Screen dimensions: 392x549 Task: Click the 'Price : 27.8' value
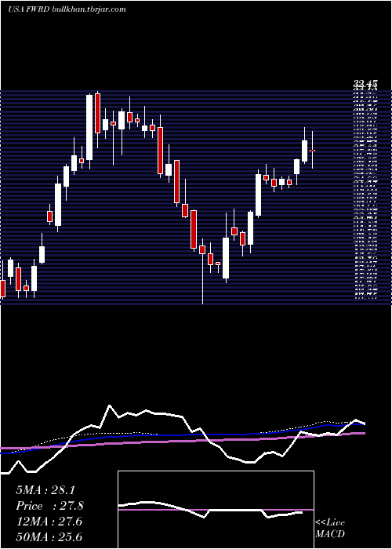(49, 506)
